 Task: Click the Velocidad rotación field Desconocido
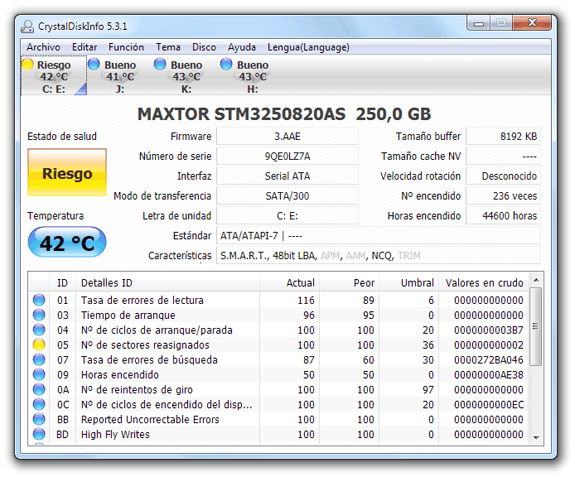coord(503,176)
